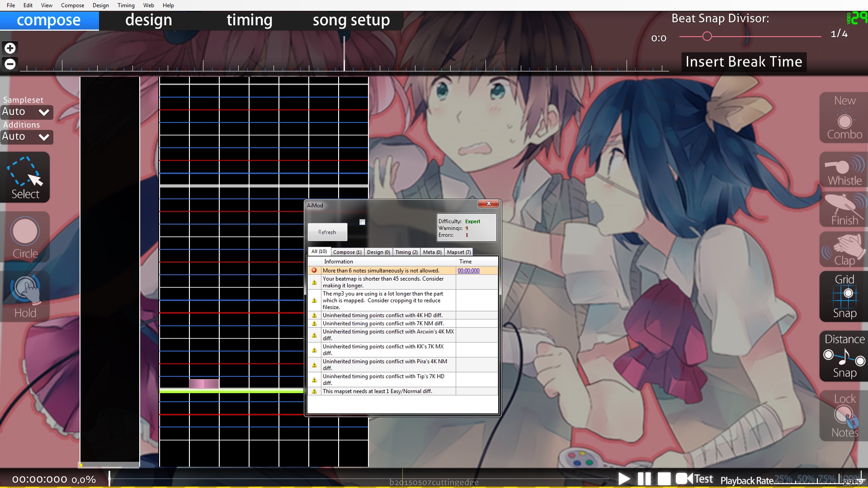The width and height of the screenshot is (868, 488).
Task: Open the Timing menu
Action: (126, 5)
